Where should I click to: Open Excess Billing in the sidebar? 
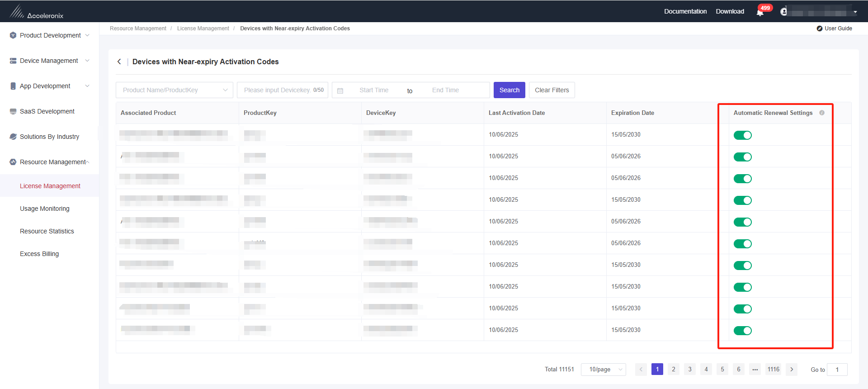(39, 254)
